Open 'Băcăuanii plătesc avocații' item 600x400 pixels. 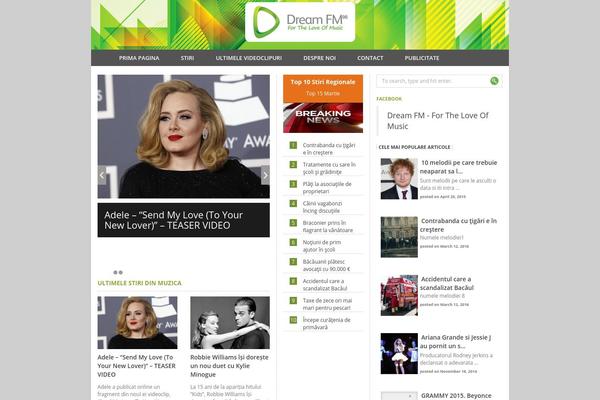pos(326,265)
